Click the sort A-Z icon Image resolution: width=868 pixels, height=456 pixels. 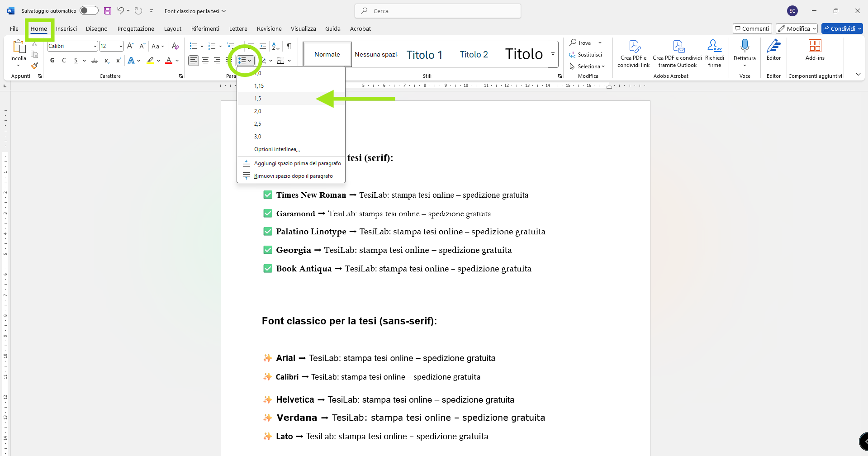pos(275,46)
